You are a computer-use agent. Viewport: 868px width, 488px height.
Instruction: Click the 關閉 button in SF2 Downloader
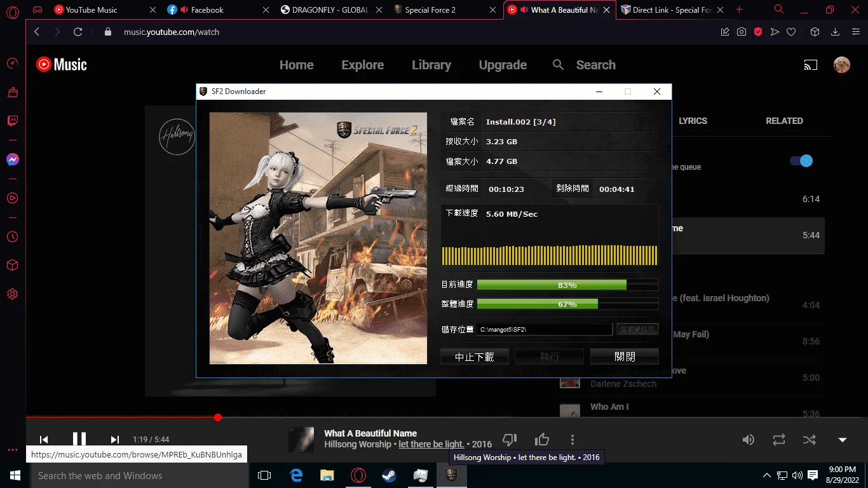pos(625,356)
